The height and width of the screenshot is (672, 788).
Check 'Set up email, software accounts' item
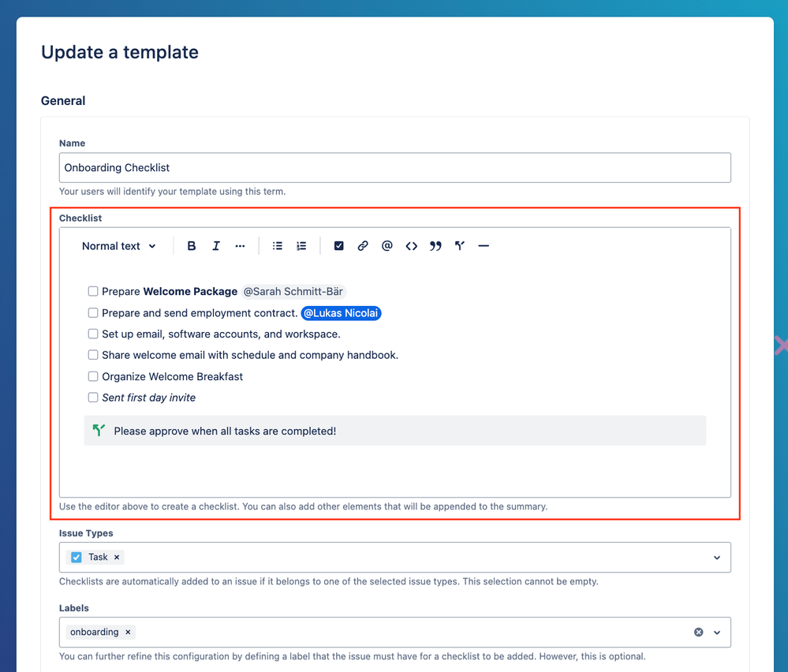tap(93, 334)
